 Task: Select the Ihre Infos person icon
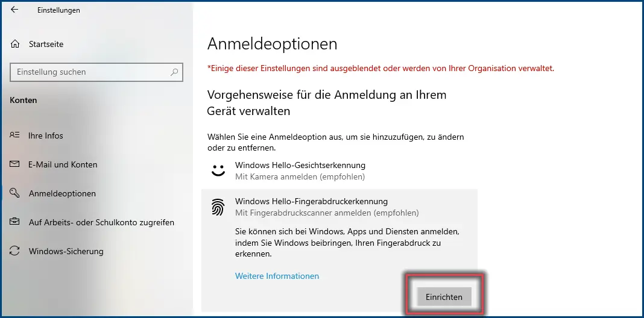[x=15, y=135]
